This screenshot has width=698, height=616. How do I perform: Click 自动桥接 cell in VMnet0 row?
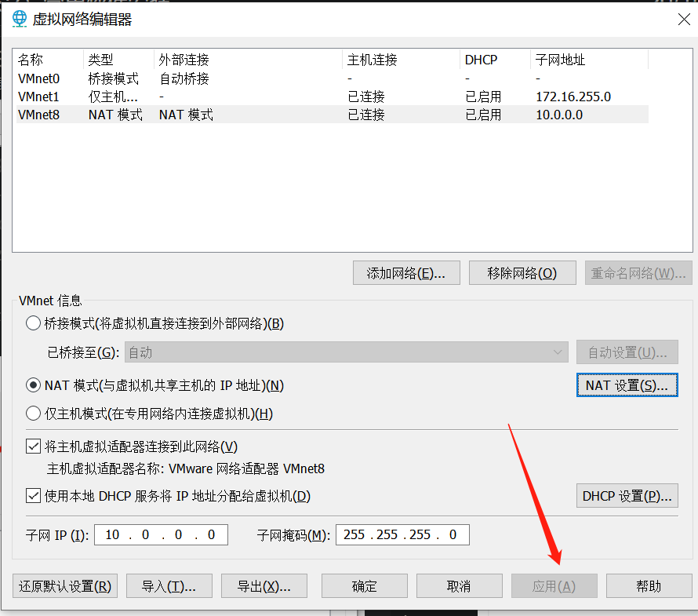click(184, 78)
